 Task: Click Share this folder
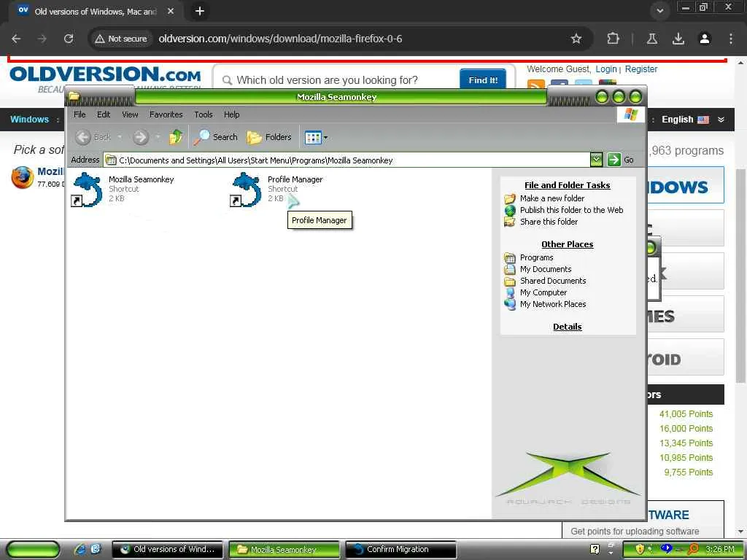click(549, 222)
